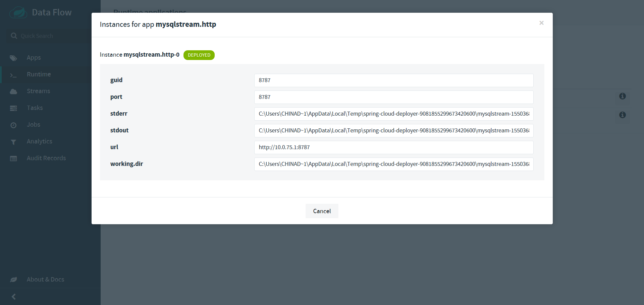Click the Audit Records icon

tap(13, 159)
